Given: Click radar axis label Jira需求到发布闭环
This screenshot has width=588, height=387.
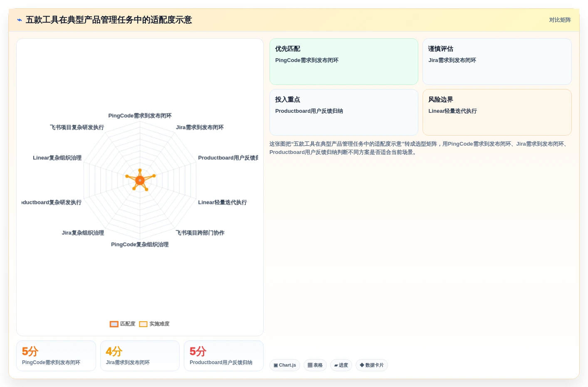Looking at the screenshot, I should point(200,127).
